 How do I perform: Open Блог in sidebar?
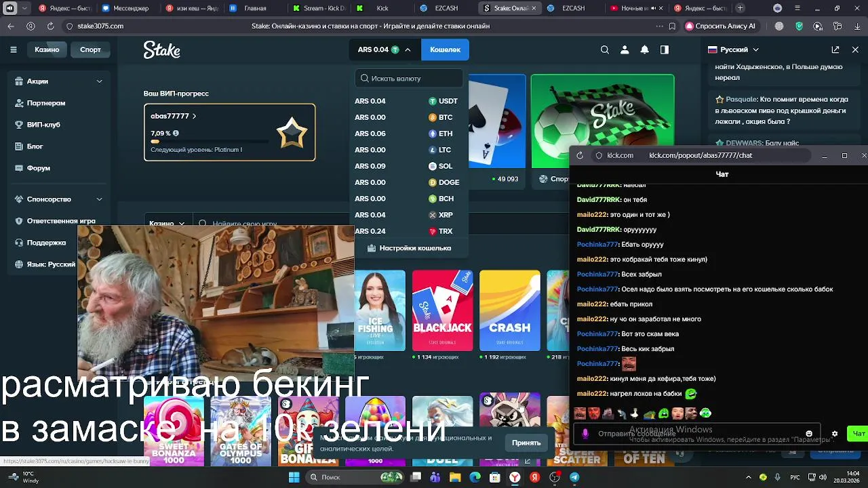(x=35, y=146)
